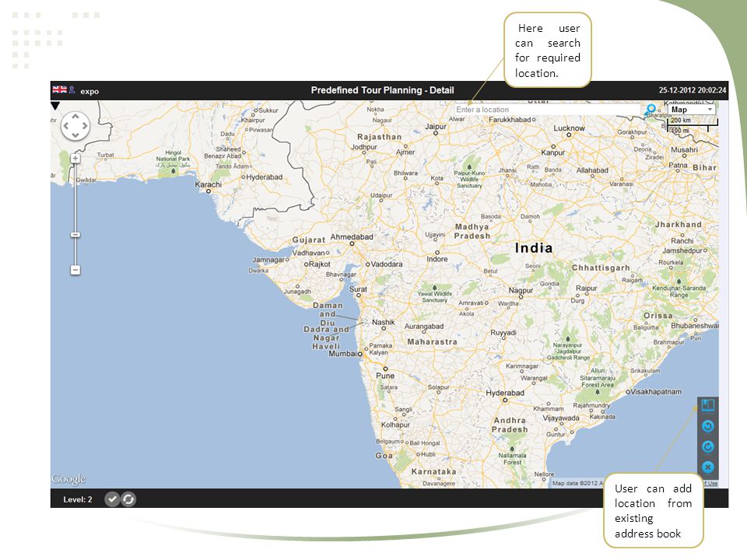This screenshot has height=560, width=747.
Task: Click Karachi on the map
Action: pos(209,184)
